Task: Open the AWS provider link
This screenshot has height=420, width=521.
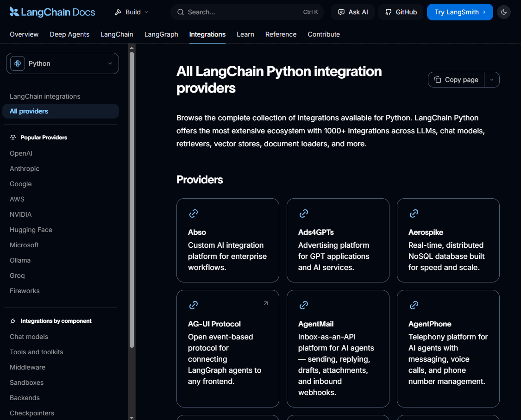Action: coord(17,200)
